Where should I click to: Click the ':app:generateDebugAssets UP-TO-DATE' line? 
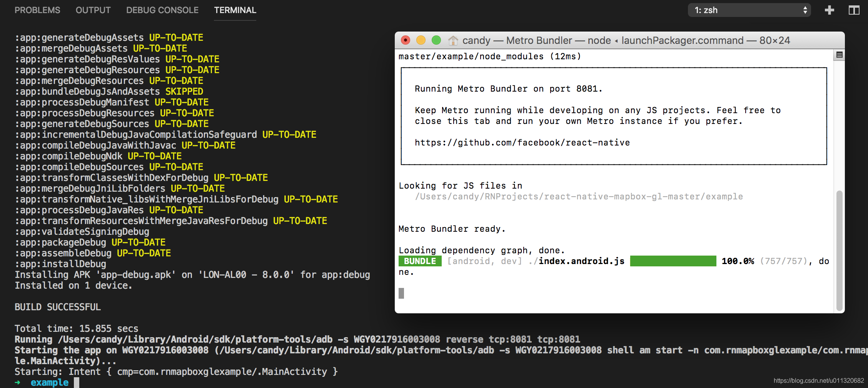pos(109,38)
